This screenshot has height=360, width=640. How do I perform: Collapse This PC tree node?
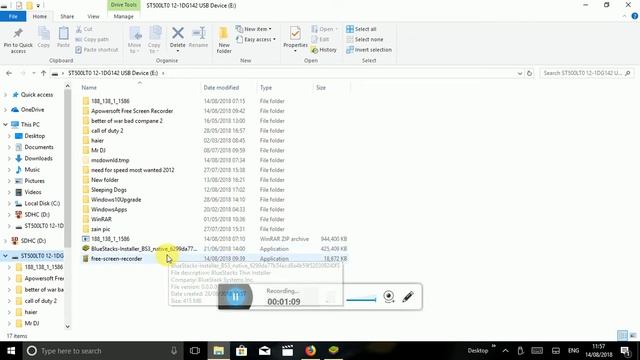[x=6, y=124]
